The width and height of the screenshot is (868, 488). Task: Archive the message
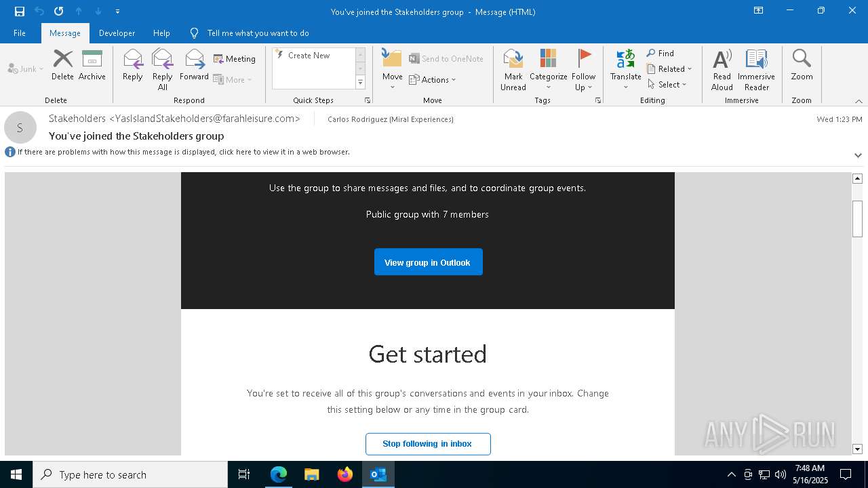pos(92,65)
